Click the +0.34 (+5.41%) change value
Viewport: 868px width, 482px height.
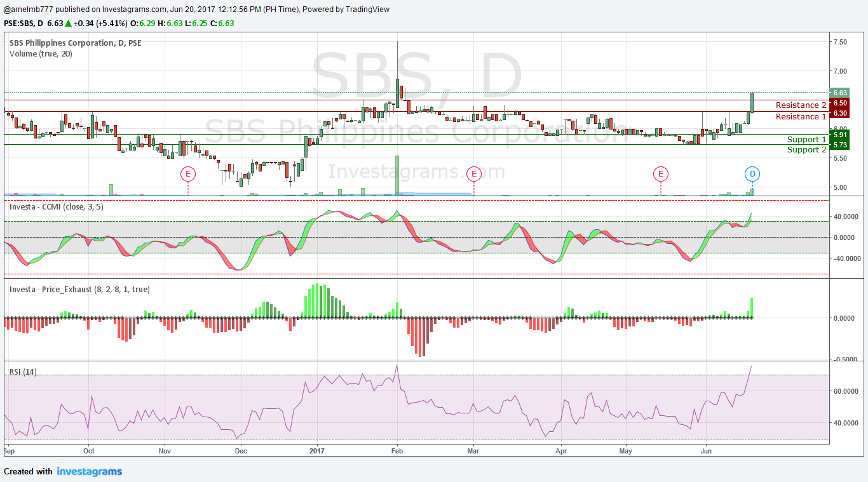point(100,23)
